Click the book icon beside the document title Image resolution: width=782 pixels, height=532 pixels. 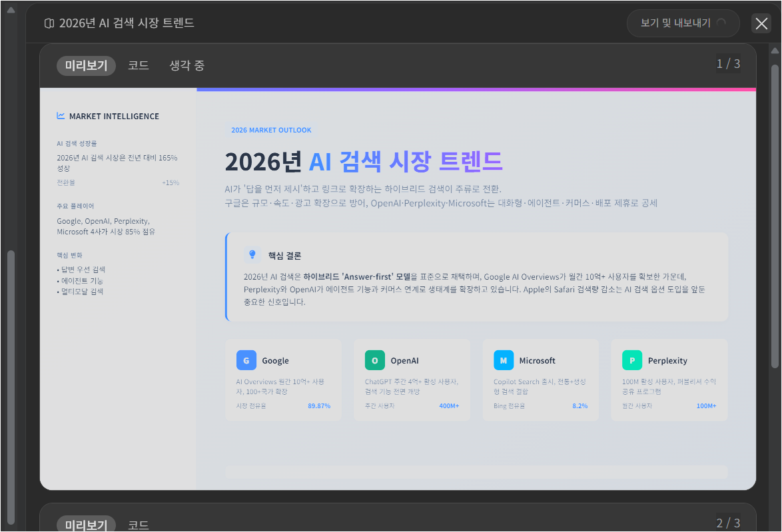click(49, 23)
